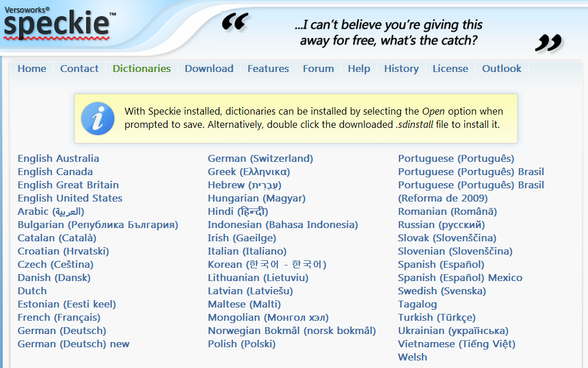Select German (Switzerland) dictionary
588x368 pixels.
(x=261, y=158)
